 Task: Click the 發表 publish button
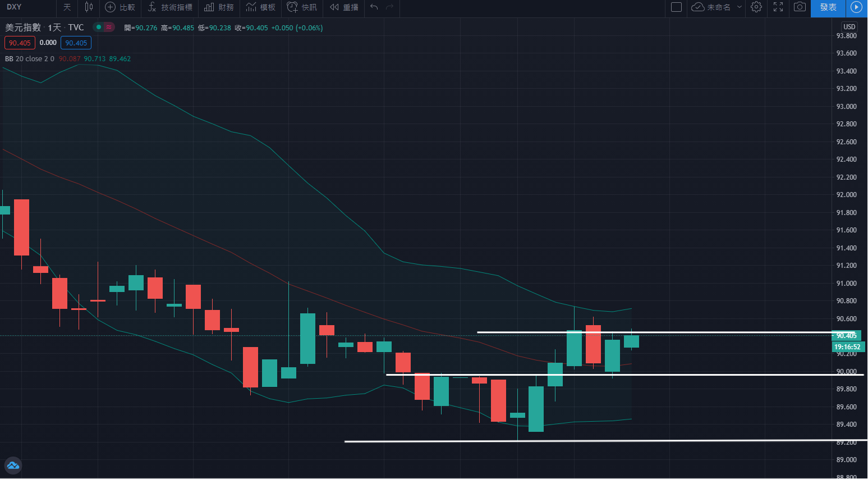click(x=828, y=7)
